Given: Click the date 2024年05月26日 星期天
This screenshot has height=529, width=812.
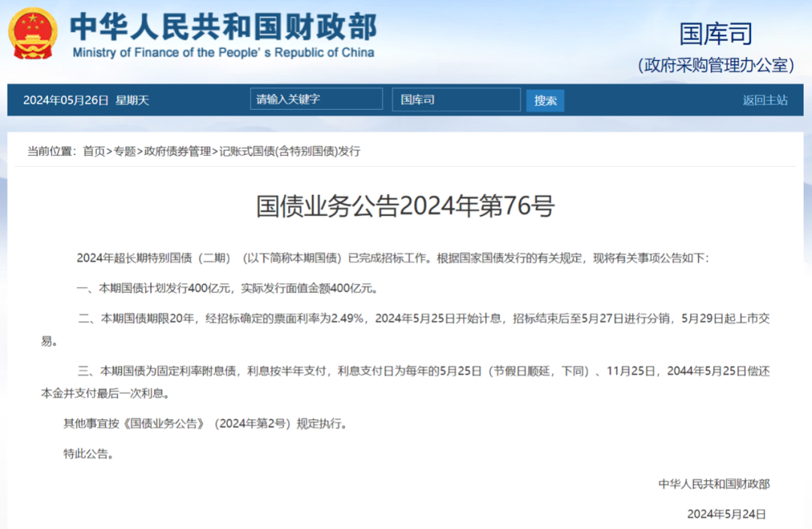Looking at the screenshot, I should pyautogui.click(x=86, y=100).
